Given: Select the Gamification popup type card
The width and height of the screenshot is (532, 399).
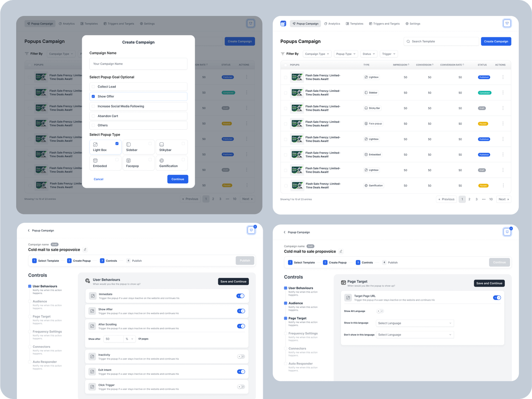Looking at the screenshot, I should [x=172, y=163].
